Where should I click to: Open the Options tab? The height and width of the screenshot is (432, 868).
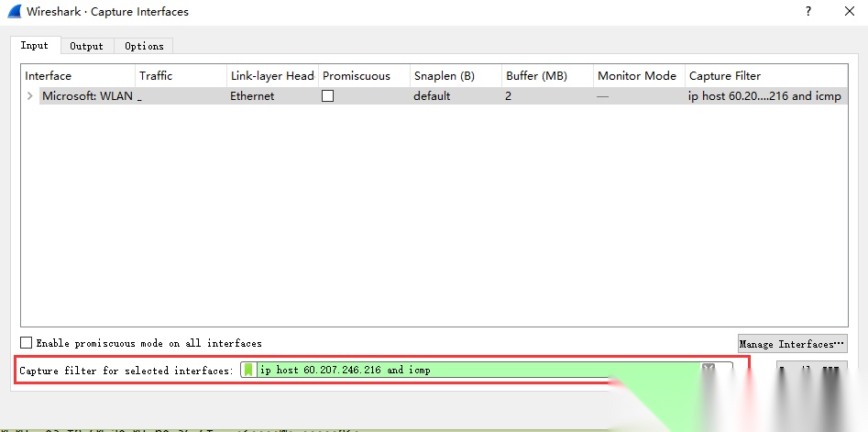tap(144, 46)
